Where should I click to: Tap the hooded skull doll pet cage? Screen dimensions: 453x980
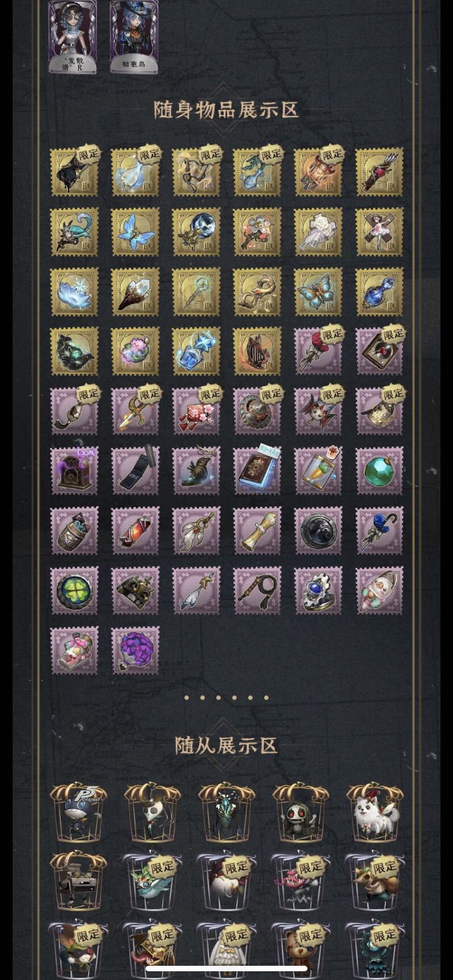pyautogui.click(x=301, y=813)
